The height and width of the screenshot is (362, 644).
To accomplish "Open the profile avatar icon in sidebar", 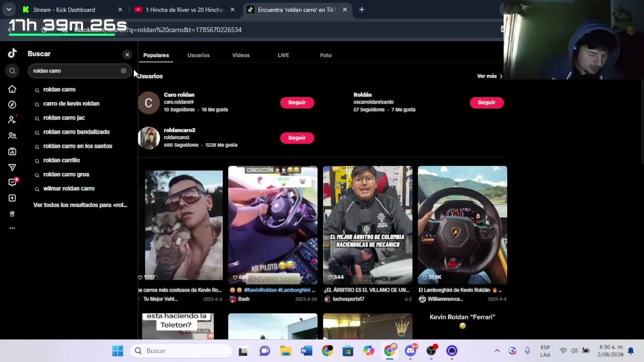I will tap(12, 214).
